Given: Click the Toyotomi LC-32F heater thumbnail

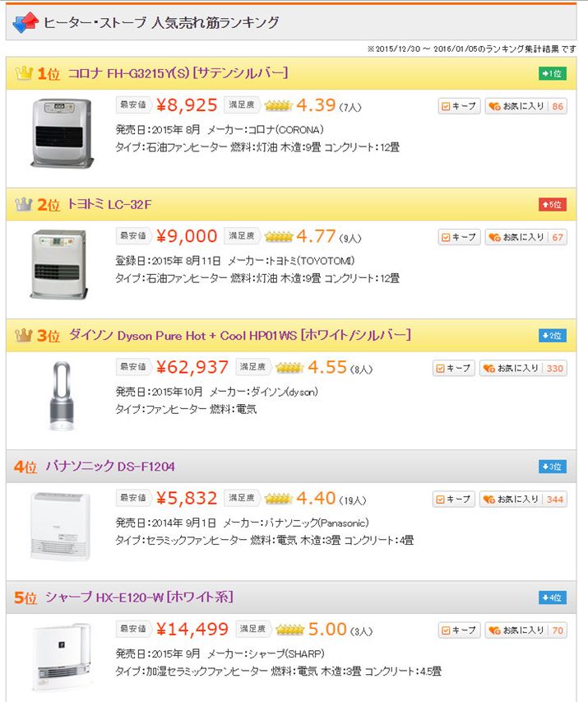Looking at the screenshot, I should (58, 263).
